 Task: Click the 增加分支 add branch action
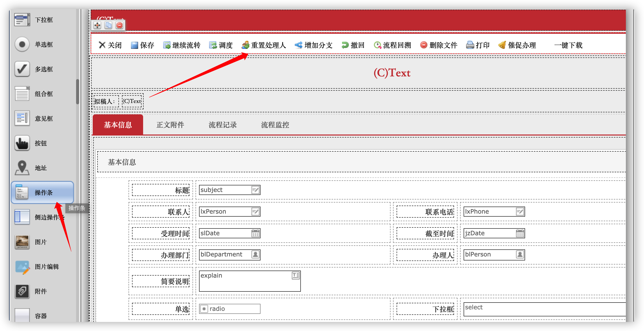tap(314, 45)
